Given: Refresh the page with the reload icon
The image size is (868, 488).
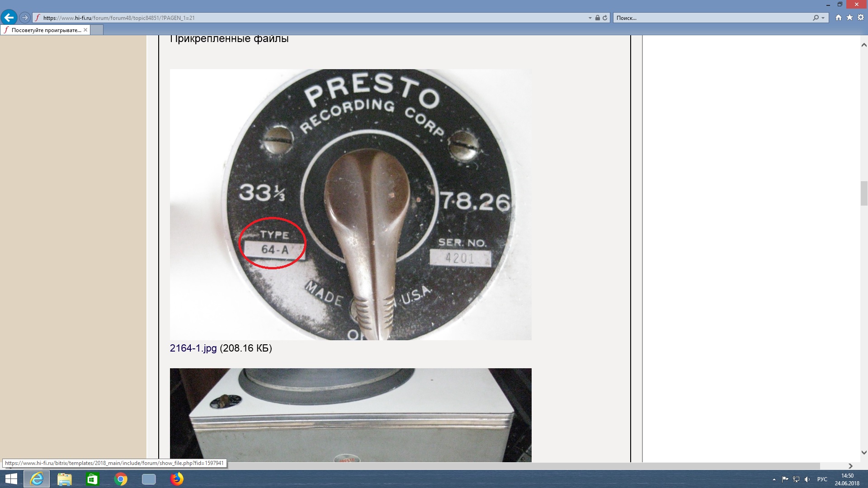Looking at the screenshot, I should click(605, 18).
